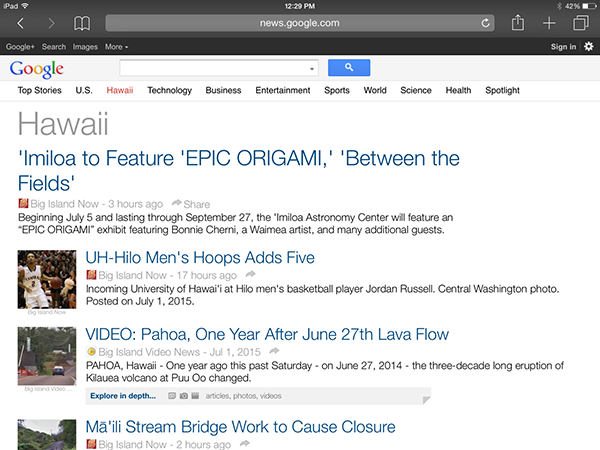The height and width of the screenshot is (450, 600).
Task: Open search box suggestions dropdown arrow
Action: (x=312, y=69)
